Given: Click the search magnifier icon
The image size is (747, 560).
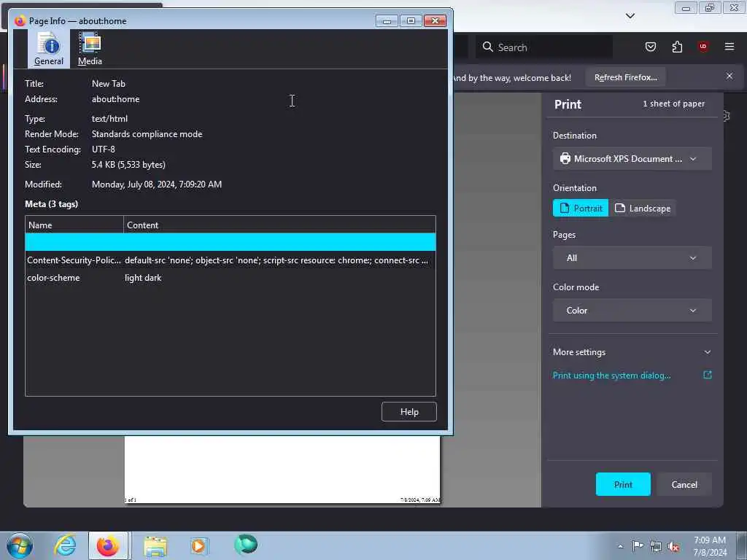Looking at the screenshot, I should click(x=487, y=47).
